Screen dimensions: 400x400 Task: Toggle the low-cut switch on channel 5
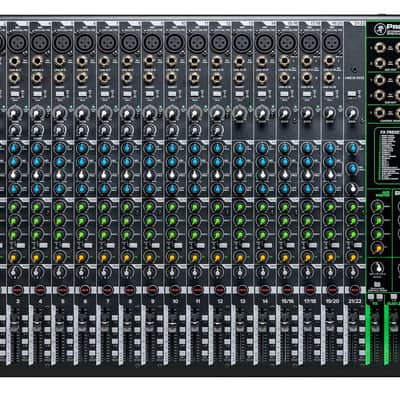point(60,94)
